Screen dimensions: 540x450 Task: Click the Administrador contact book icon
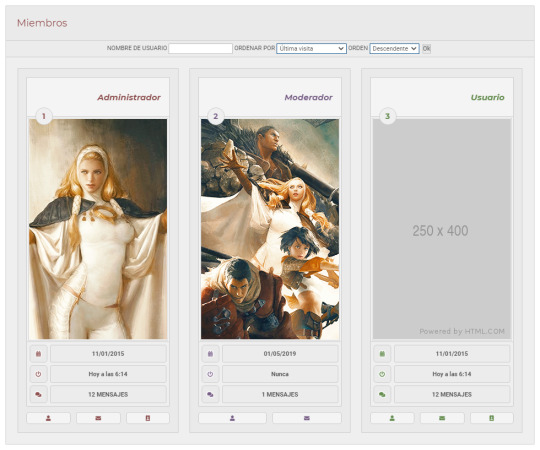point(148,418)
